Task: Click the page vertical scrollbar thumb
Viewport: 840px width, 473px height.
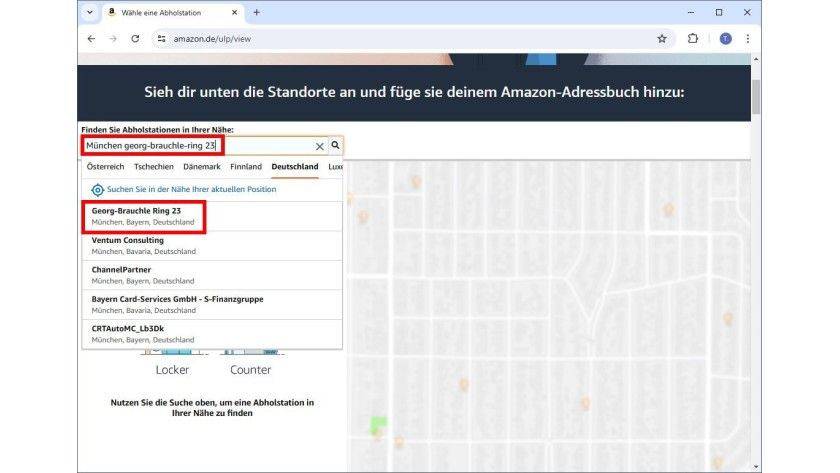Action: (x=756, y=96)
